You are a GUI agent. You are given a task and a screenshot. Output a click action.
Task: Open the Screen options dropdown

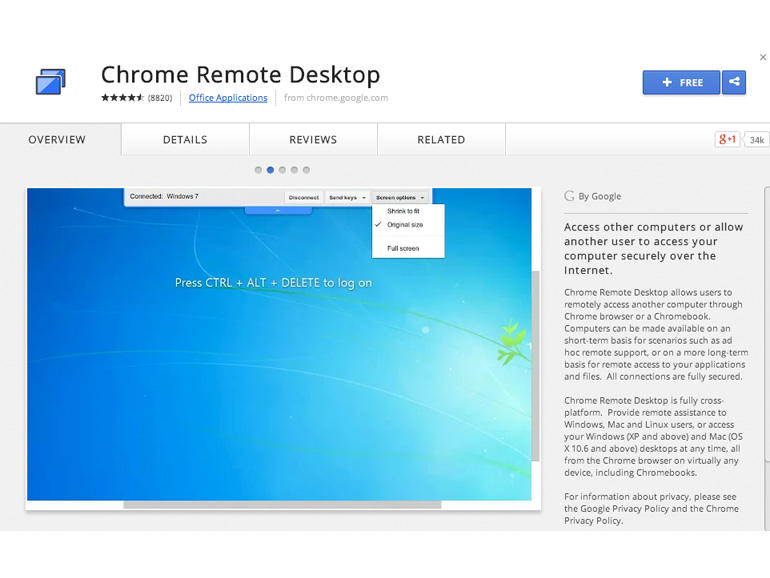pyautogui.click(x=400, y=197)
